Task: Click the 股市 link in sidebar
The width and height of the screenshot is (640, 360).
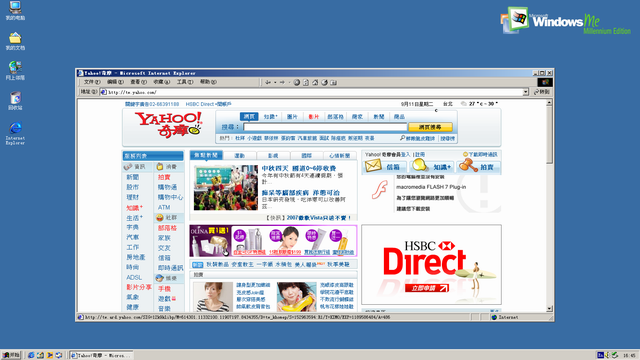Action: pos(133,187)
